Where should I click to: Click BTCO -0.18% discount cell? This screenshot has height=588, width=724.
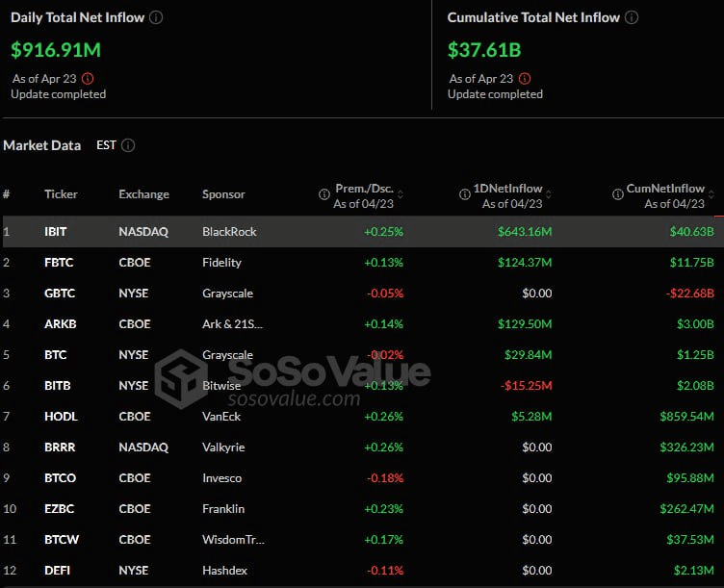point(385,478)
